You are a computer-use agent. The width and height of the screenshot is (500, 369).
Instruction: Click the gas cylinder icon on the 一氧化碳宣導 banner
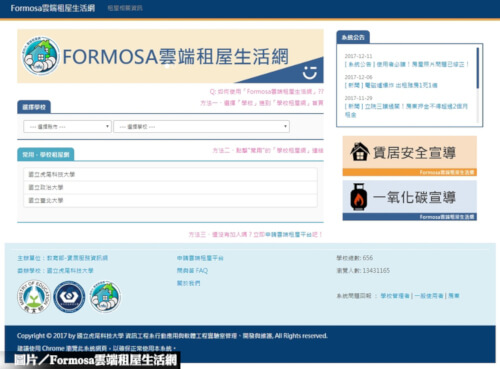359,197
